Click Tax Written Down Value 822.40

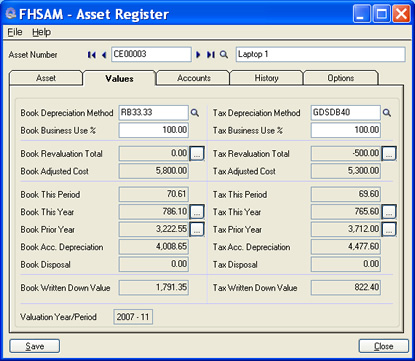pyautogui.click(x=346, y=288)
